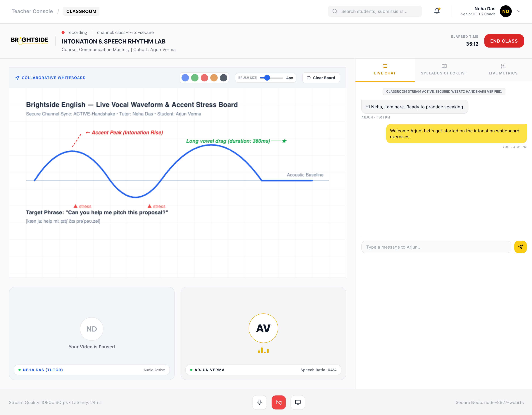Screen dimensions: 532x415
Task: Open the notifications bell
Action: 437,11
